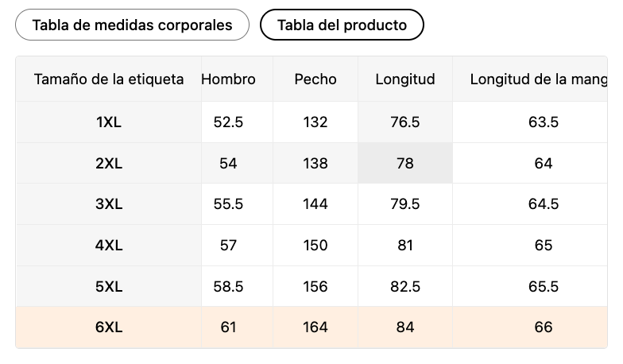Click the 52.5 shoulder value cell
623x364 pixels.
pyautogui.click(x=228, y=122)
